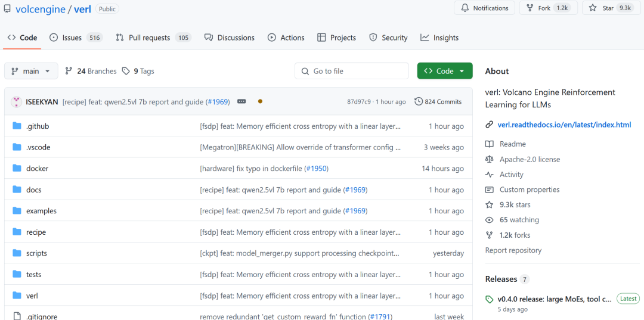Open the Insights tab
Viewport: 644px width, 320px height.
click(x=439, y=38)
